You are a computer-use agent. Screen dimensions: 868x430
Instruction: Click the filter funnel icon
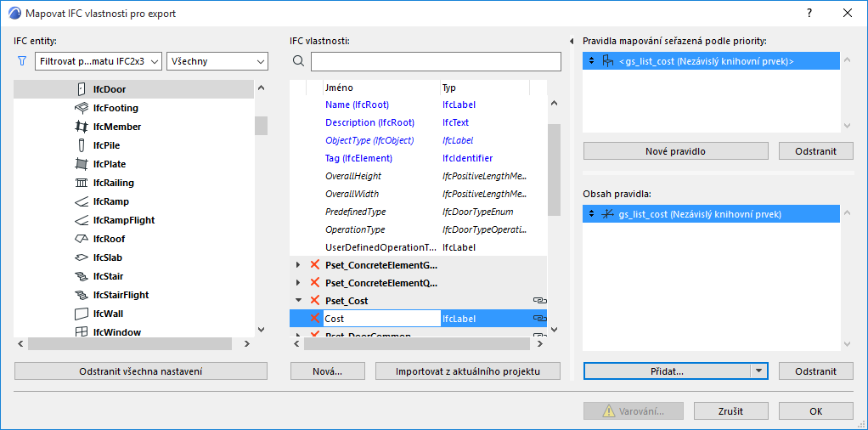coord(22,61)
